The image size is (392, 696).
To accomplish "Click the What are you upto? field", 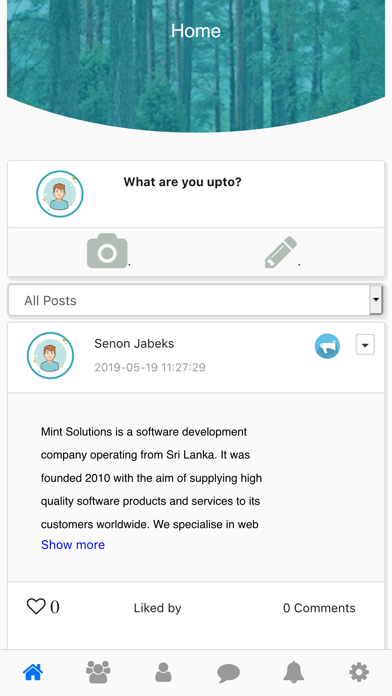I will pyautogui.click(x=182, y=182).
